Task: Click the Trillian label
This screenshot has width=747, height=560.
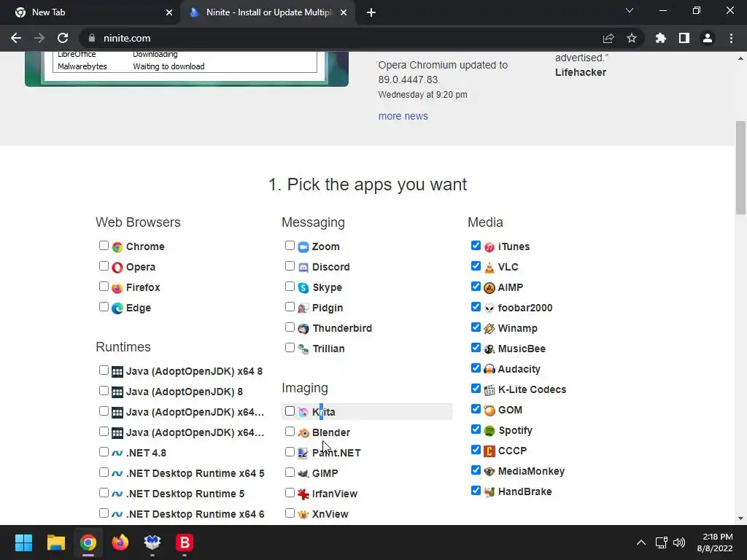Action: pos(328,349)
